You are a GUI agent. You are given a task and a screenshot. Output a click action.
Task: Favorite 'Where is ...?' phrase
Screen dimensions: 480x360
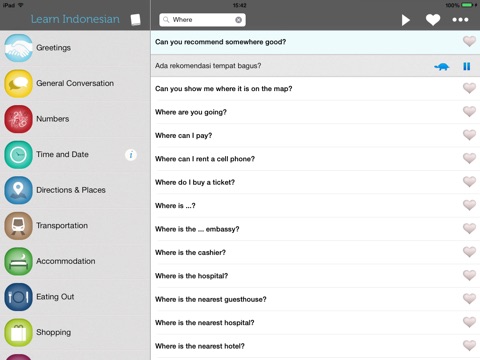[x=469, y=205]
